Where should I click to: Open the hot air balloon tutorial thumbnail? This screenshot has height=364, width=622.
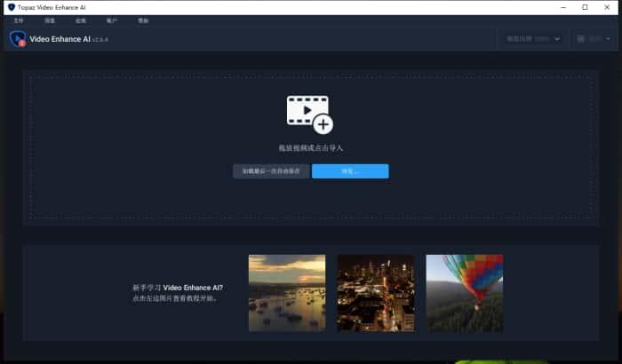(x=464, y=293)
